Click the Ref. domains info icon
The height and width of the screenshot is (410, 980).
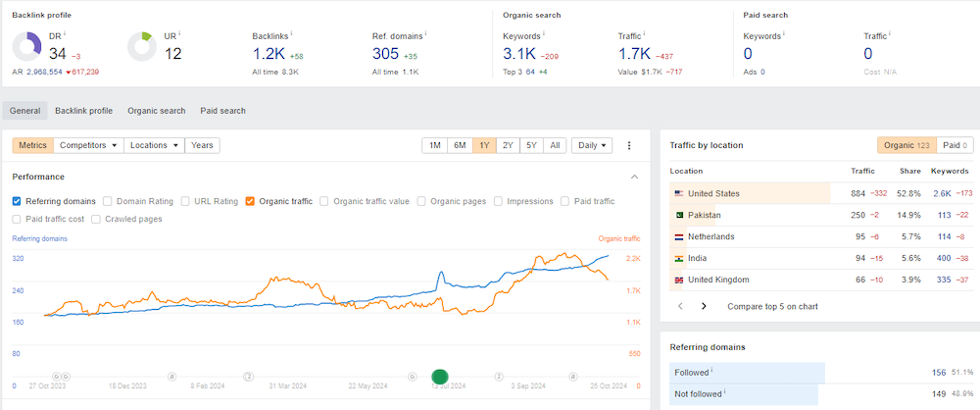tap(425, 33)
